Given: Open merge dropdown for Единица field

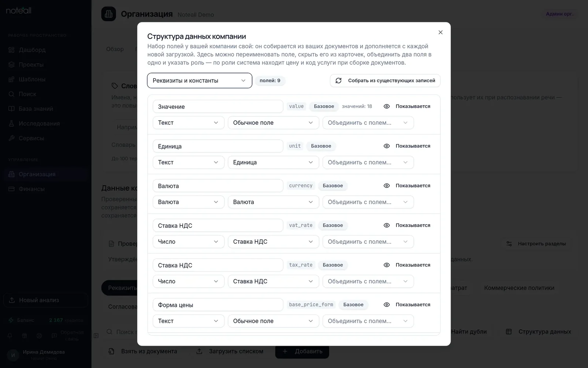Looking at the screenshot, I should (368, 162).
